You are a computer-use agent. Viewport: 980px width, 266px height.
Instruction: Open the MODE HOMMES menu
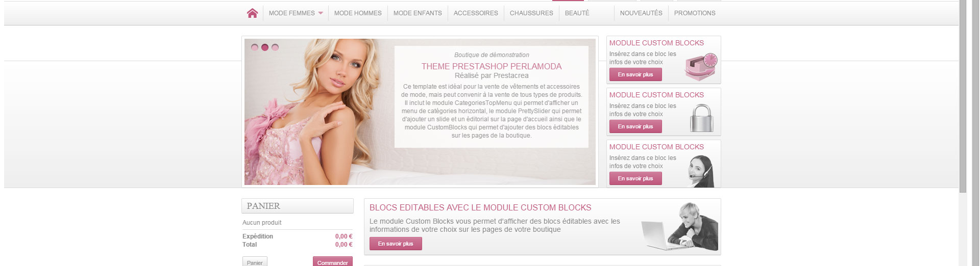(x=358, y=13)
